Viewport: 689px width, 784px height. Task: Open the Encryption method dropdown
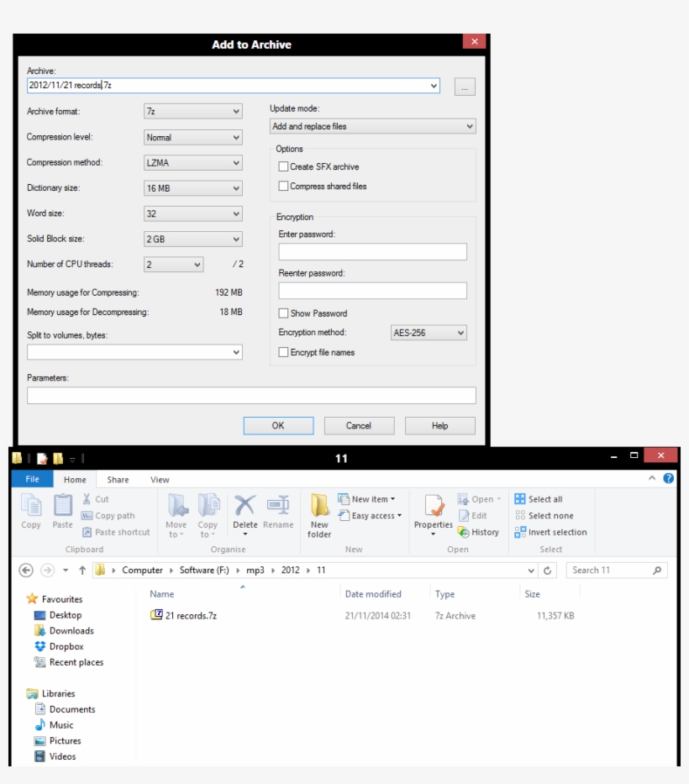tap(429, 334)
